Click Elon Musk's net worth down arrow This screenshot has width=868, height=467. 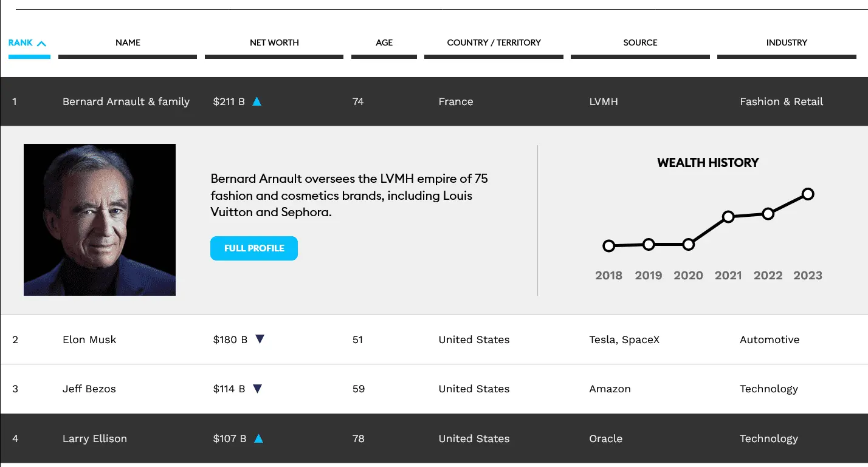coord(260,339)
